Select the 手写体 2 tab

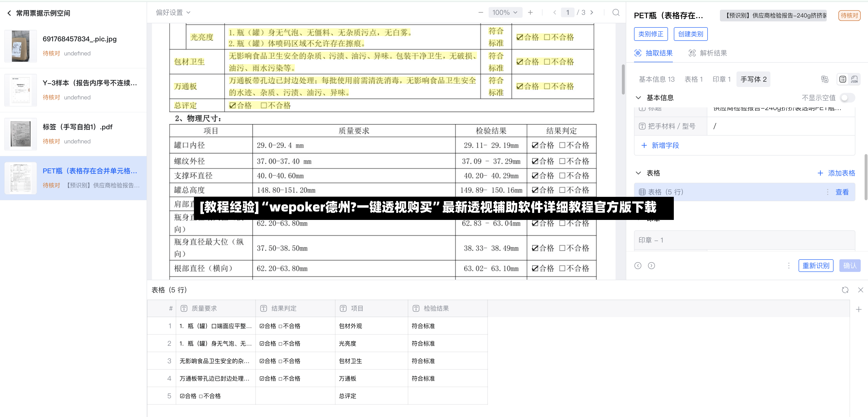click(x=753, y=79)
